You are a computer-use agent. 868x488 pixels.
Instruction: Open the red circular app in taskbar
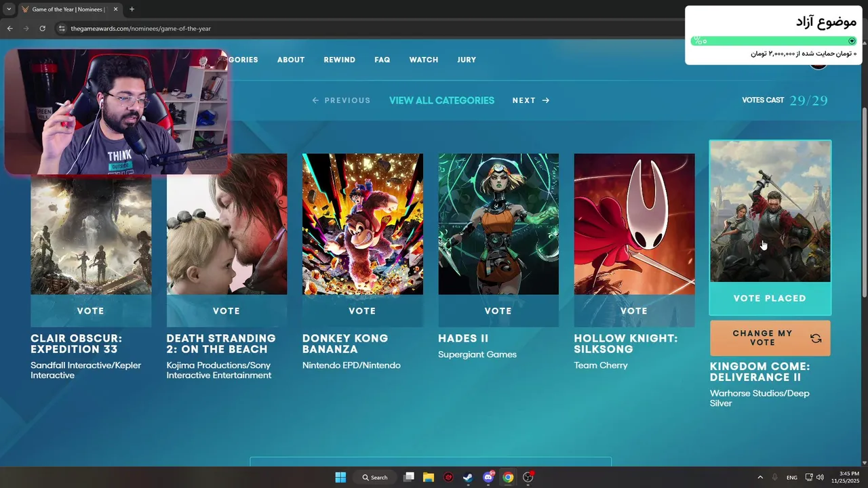tap(448, 477)
